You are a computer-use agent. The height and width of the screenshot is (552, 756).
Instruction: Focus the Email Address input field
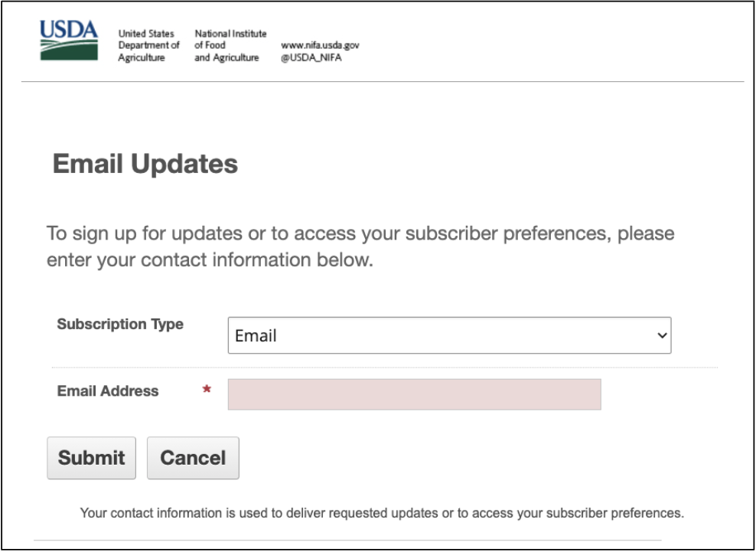(414, 394)
